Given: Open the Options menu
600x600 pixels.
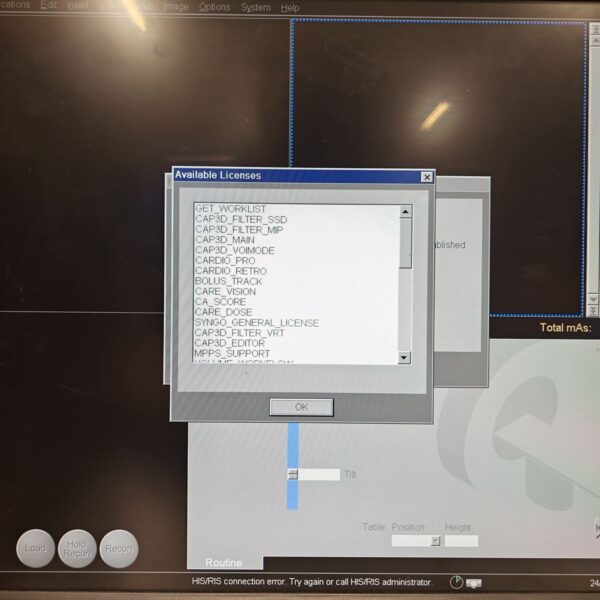Looking at the screenshot, I should [x=214, y=7].
